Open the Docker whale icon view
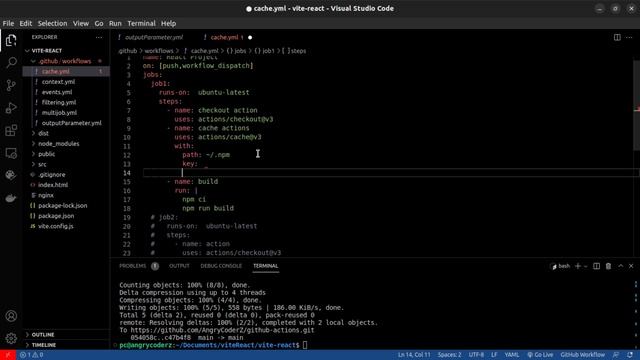Screen dimensions: 640x360 [x=11, y=198]
